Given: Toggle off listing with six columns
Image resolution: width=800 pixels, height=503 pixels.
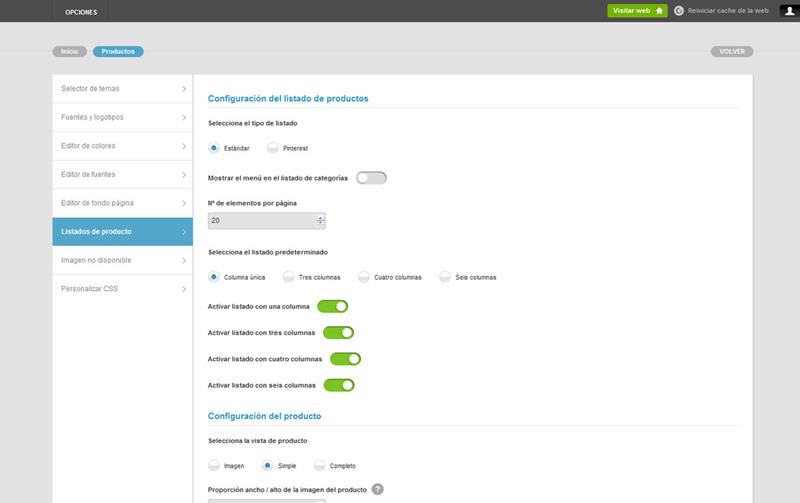Looking at the screenshot, I should (x=339, y=385).
